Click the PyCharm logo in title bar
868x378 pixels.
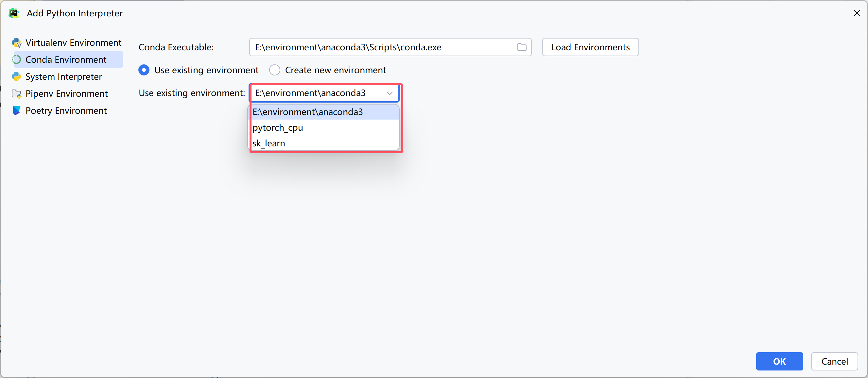(x=13, y=13)
